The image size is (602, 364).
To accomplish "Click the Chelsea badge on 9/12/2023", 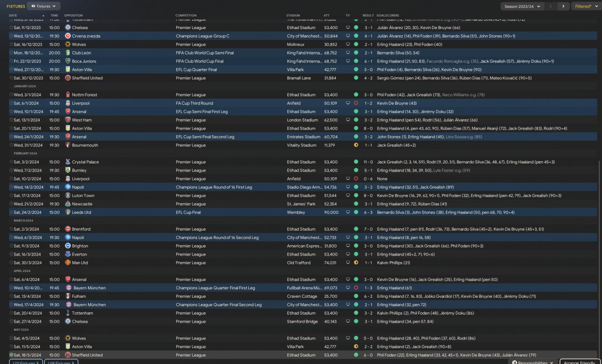I will point(68,28).
